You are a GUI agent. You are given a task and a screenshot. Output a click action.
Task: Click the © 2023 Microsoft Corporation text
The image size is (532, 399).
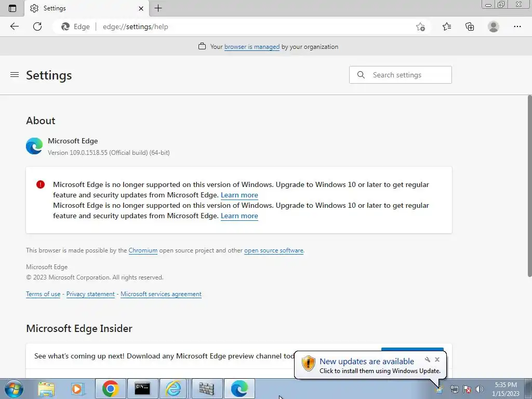(95, 277)
